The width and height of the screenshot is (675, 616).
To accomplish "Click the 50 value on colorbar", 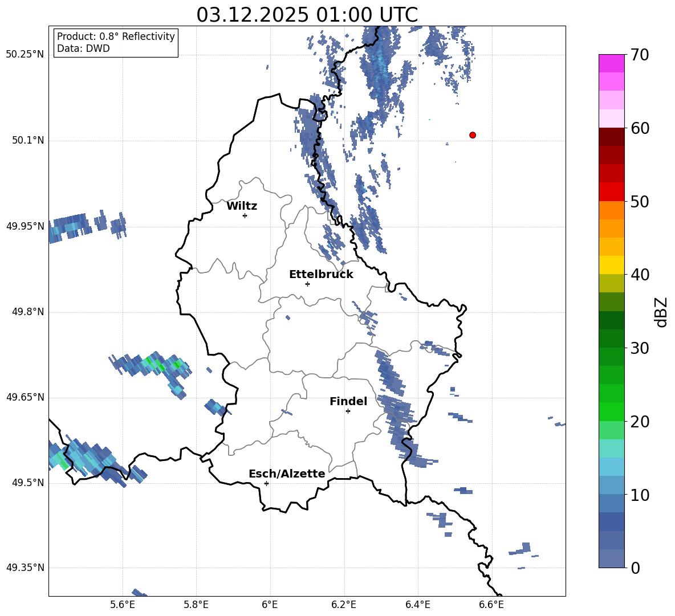I will (640, 201).
